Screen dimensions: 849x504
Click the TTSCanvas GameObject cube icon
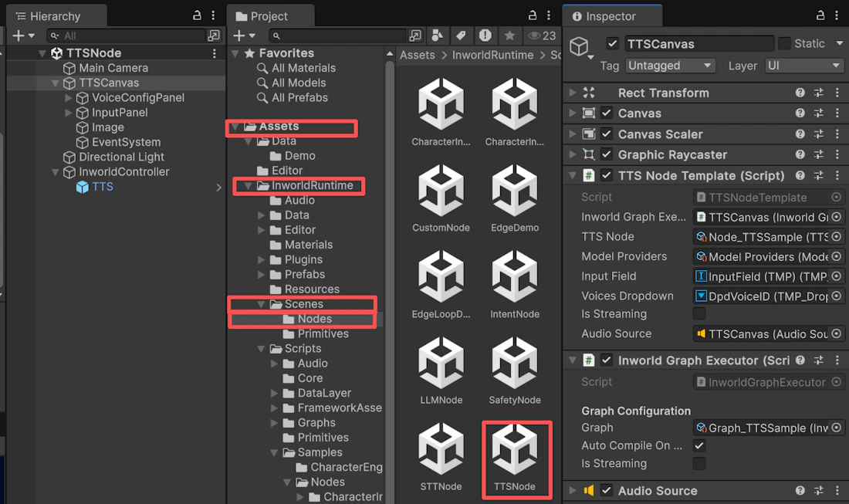click(580, 46)
